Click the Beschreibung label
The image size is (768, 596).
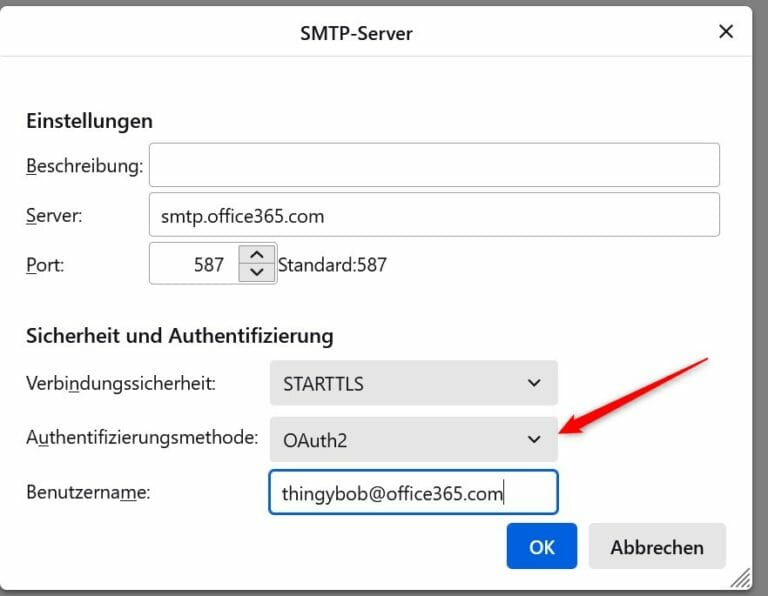pos(85,166)
